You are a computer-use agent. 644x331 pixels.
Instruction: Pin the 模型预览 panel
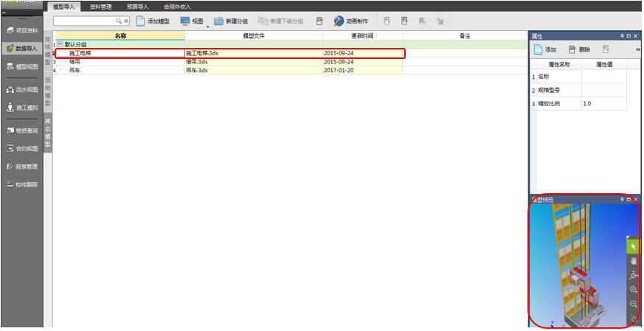622,199
